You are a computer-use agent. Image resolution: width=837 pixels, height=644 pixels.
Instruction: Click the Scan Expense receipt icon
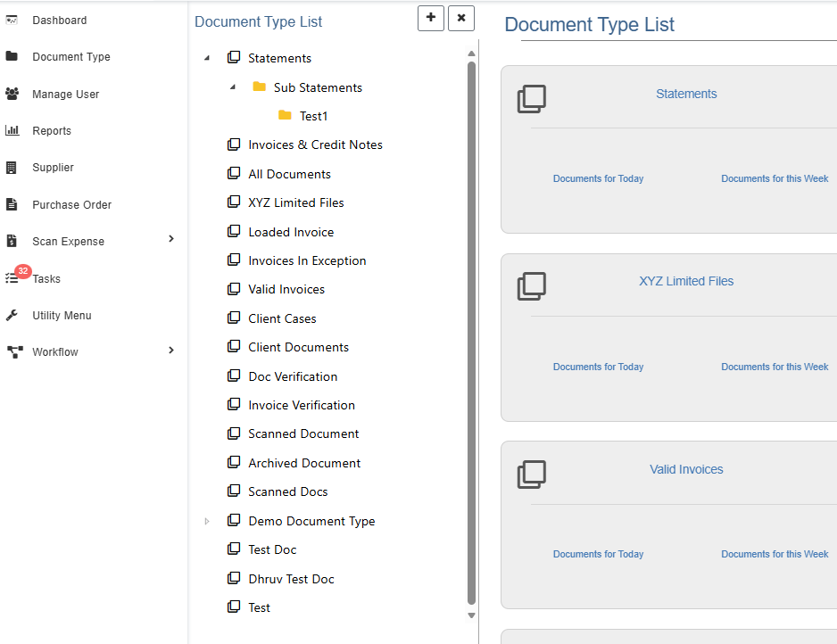(x=12, y=241)
